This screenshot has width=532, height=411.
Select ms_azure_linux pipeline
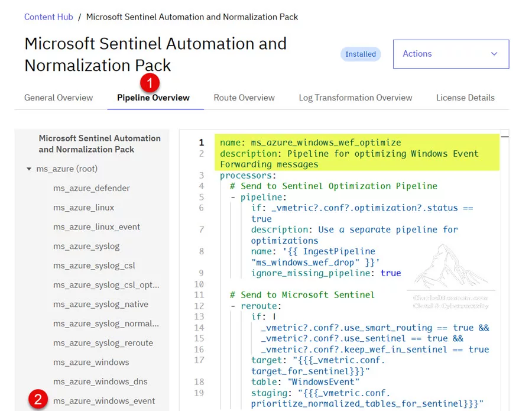point(83,208)
